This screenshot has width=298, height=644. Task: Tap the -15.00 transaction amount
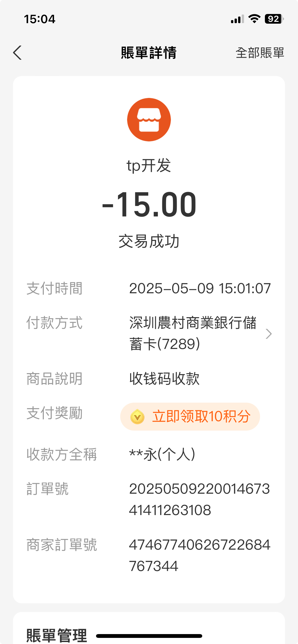click(149, 205)
